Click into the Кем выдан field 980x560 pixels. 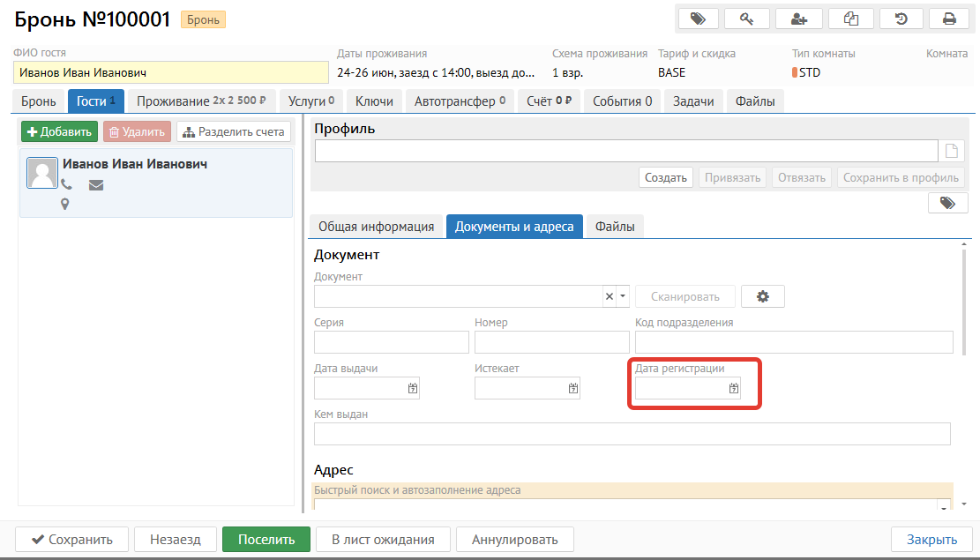click(632, 434)
